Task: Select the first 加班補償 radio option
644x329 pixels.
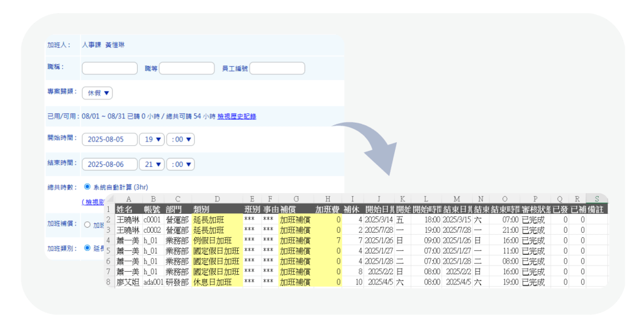Action: [87, 225]
